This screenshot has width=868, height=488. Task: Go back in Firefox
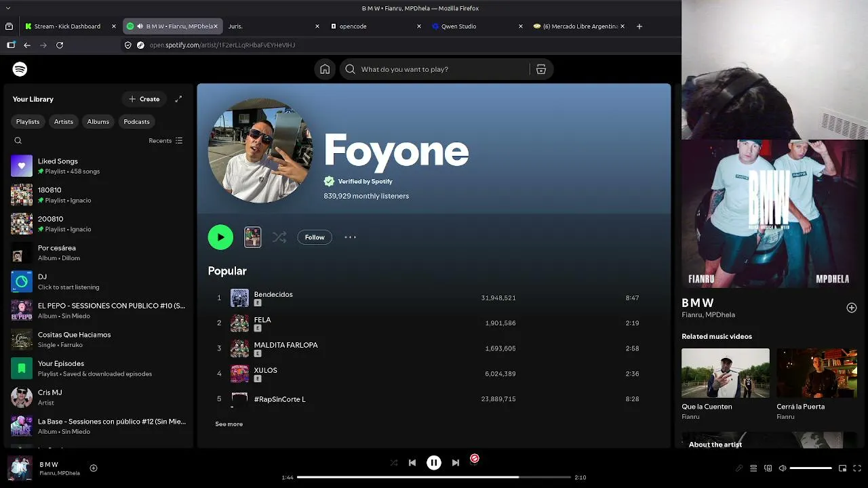pyautogui.click(x=27, y=45)
